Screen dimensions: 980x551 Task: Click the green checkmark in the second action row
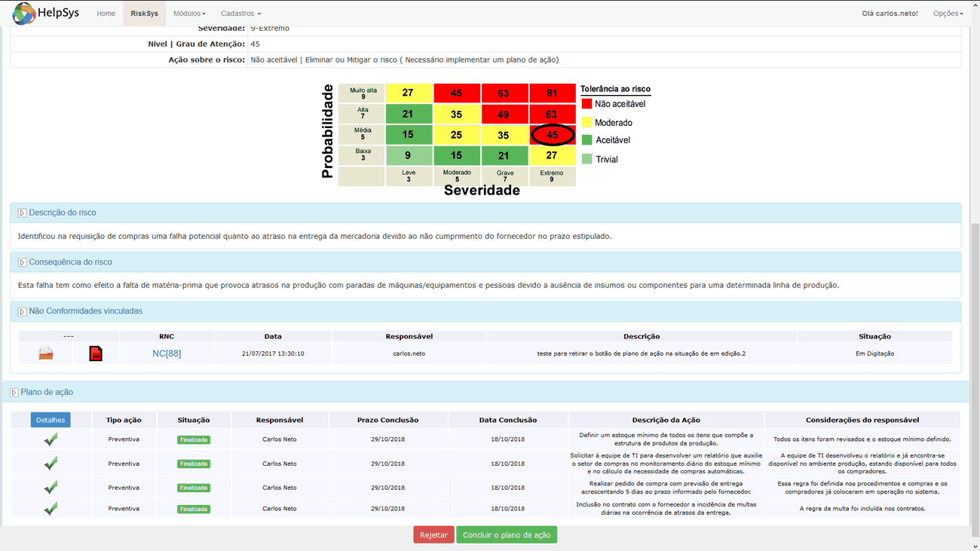(51, 464)
